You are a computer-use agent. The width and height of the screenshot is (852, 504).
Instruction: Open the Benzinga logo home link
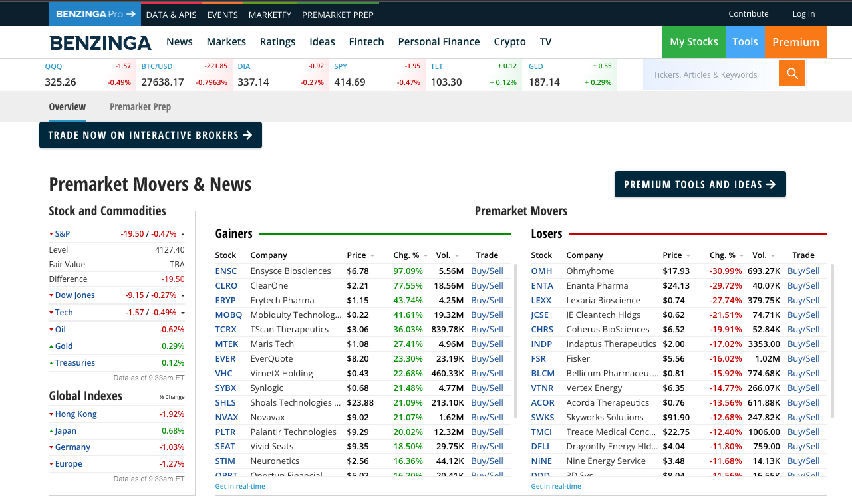coord(100,43)
